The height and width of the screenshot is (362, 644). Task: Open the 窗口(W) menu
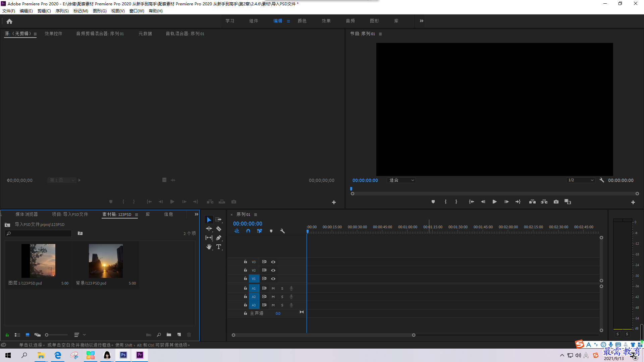pos(137,11)
